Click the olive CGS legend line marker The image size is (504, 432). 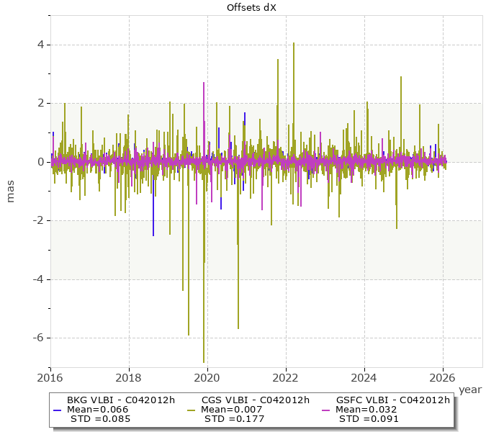[x=191, y=410]
